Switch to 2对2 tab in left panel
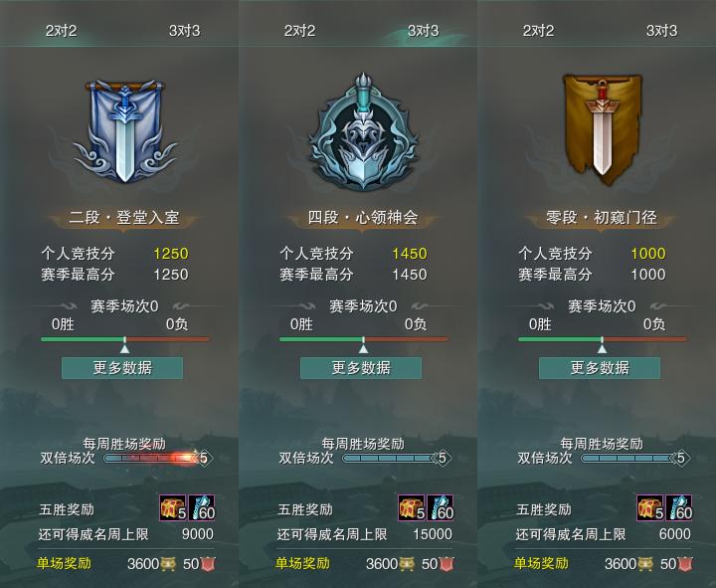 tap(62, 31)
